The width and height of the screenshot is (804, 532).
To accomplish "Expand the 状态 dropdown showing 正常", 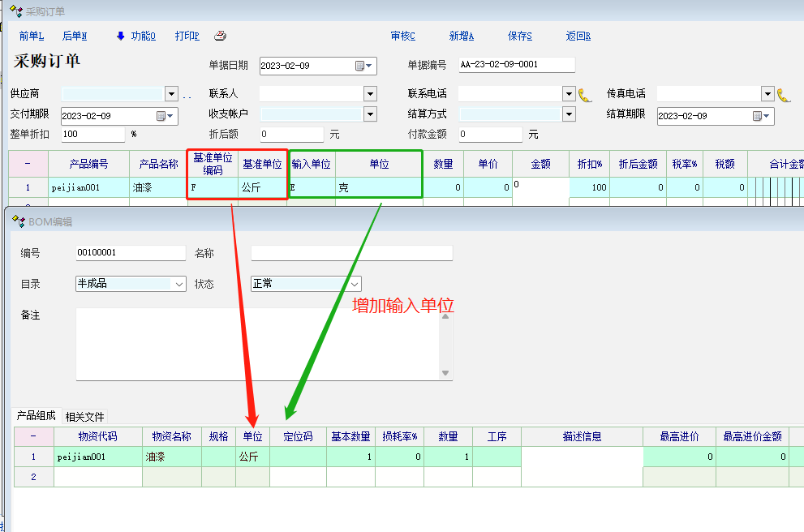I will (355, 284).
